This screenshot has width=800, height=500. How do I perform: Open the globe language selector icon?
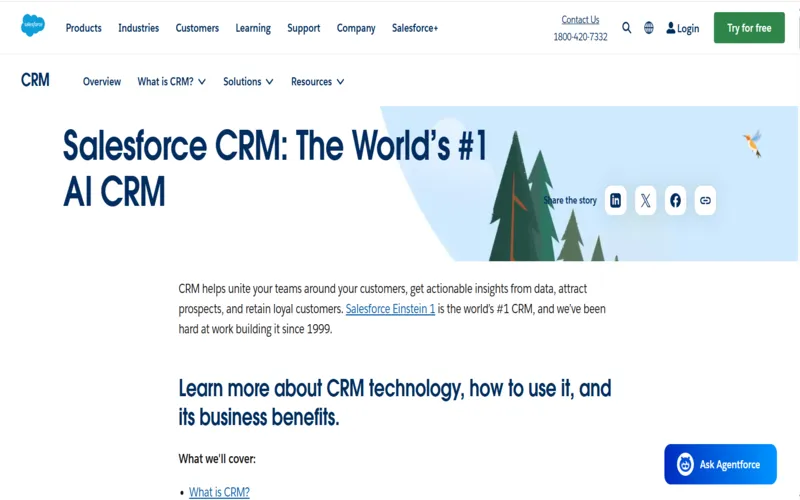648,28
